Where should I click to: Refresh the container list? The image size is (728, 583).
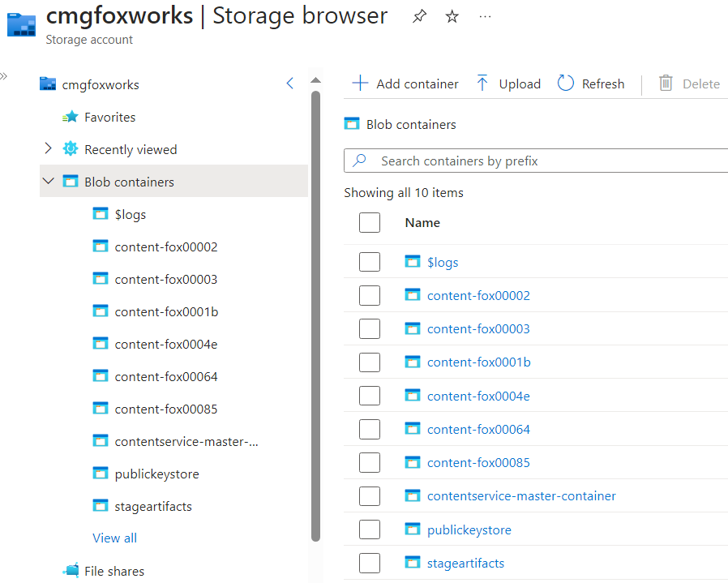click(x=590, y=84)
